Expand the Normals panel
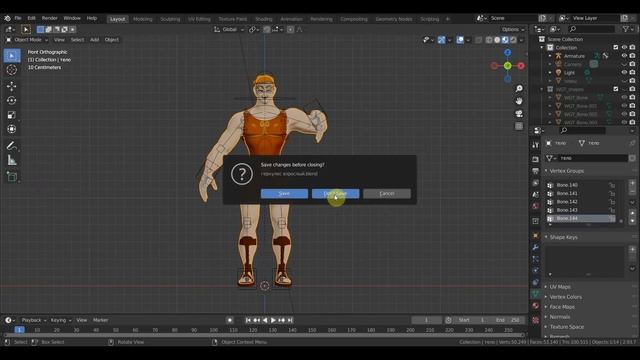 coord(559,317)
